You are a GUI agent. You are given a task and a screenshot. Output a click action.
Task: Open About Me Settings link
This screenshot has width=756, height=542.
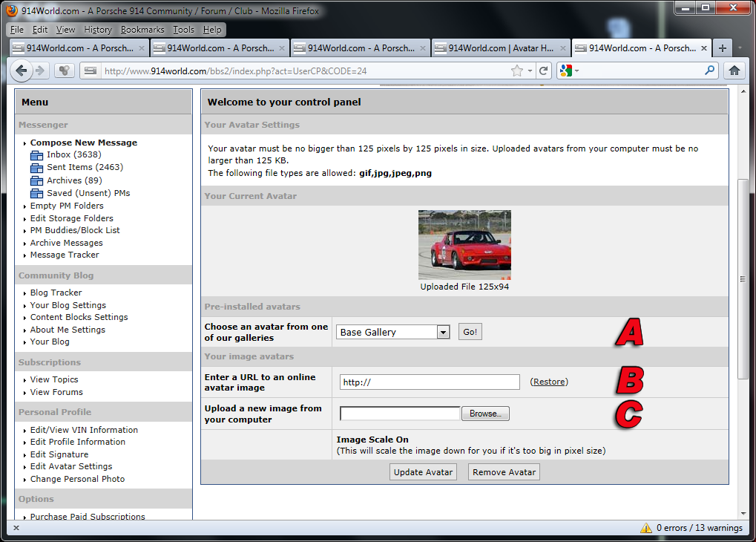68,330
